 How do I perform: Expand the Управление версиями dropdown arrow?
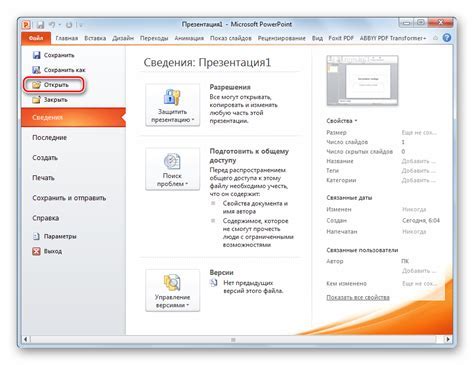187,305
